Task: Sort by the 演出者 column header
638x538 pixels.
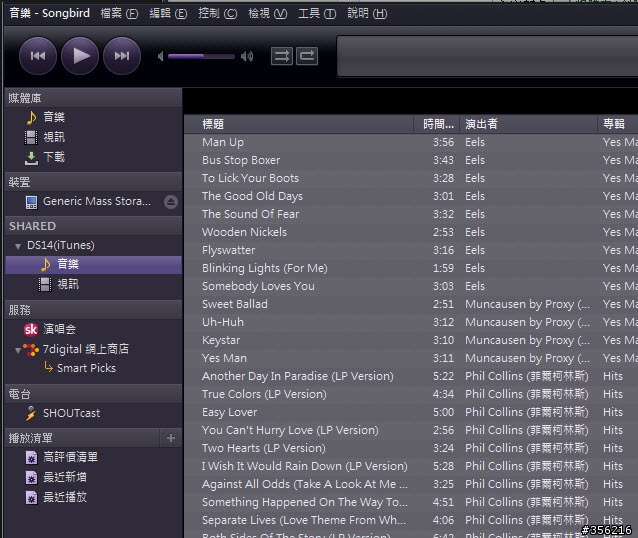Action: click(x=529, y=124)
